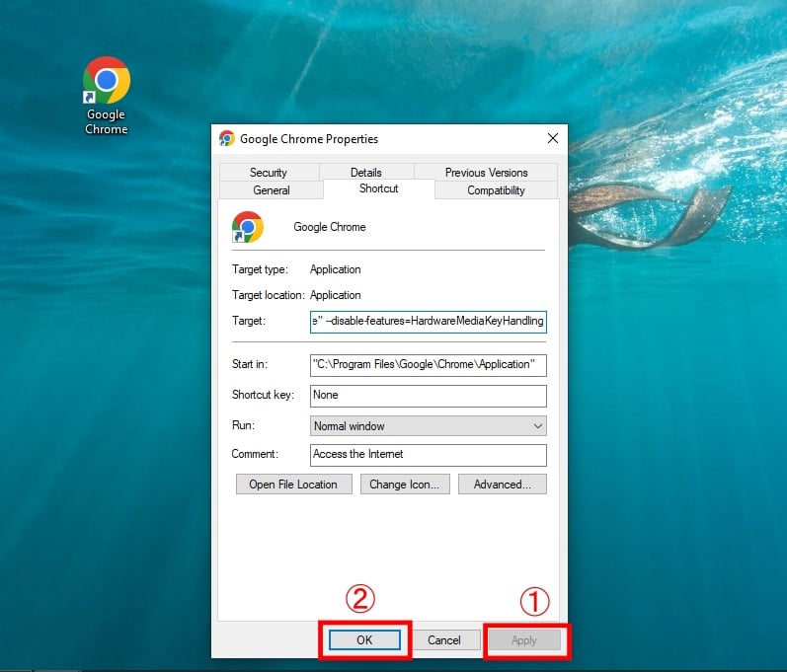Click the Change Icon button
The width and height of the screenshot is (787, 672).
click(405, 485)
